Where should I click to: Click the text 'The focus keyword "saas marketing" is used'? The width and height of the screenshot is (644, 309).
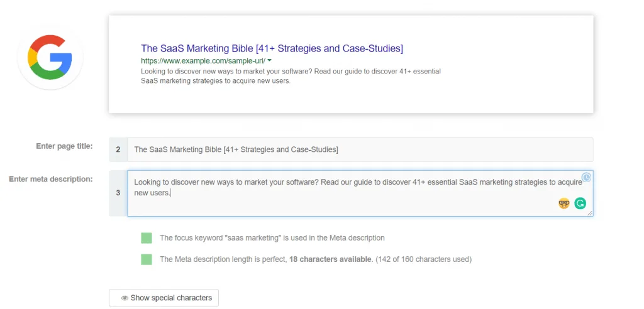[x=272, y=237]
